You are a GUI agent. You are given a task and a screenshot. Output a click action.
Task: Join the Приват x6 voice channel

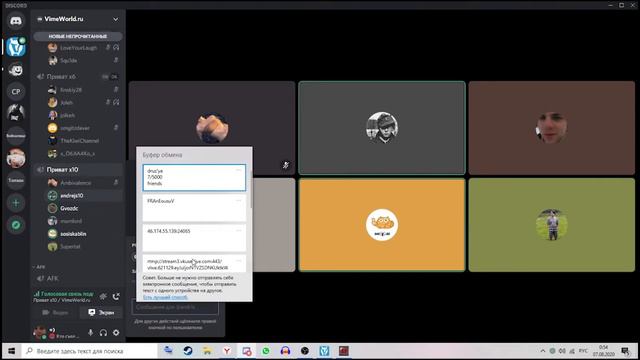click(x=78, y=76)
